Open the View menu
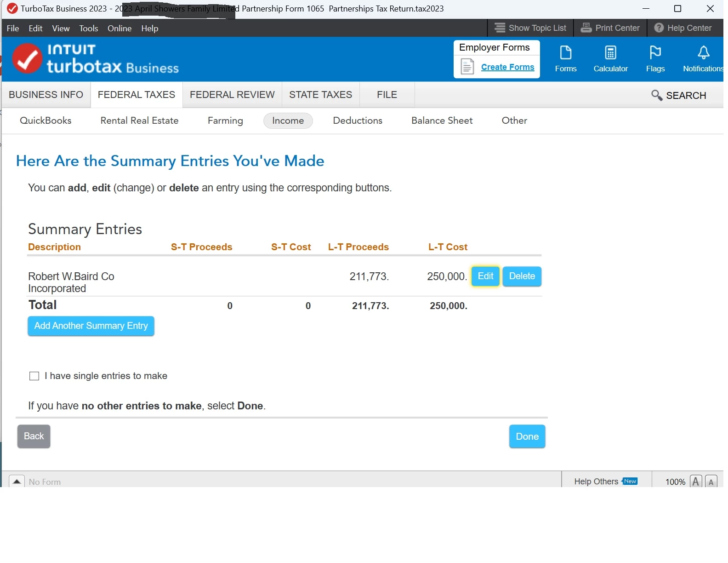 coord(61,28)
